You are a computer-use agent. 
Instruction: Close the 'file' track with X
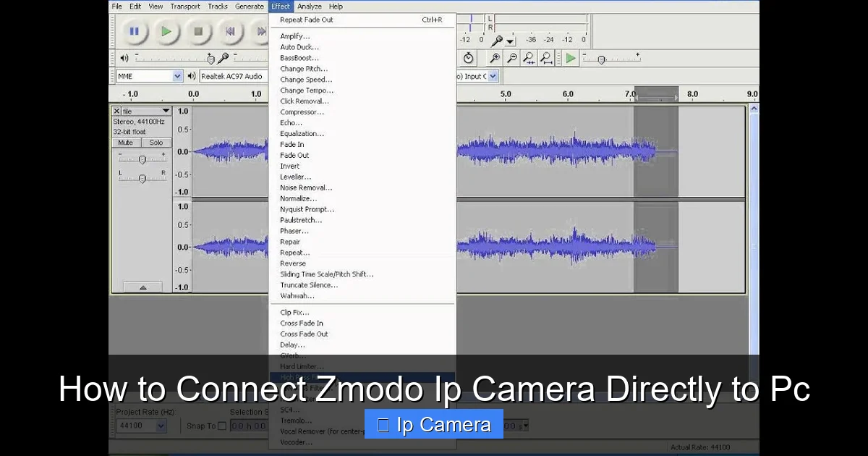116,111
